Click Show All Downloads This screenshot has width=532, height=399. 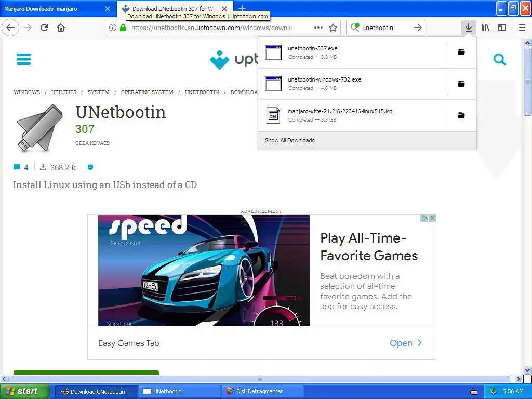[290, 140]
